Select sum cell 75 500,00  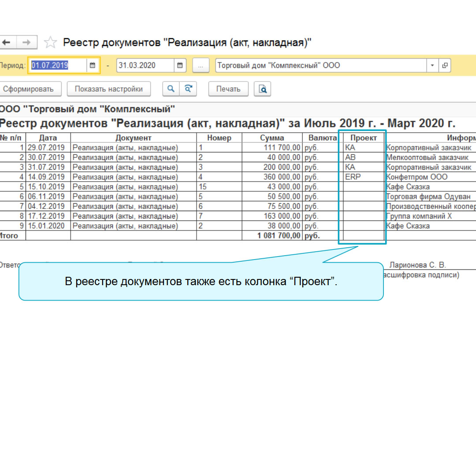pos(272,206)
